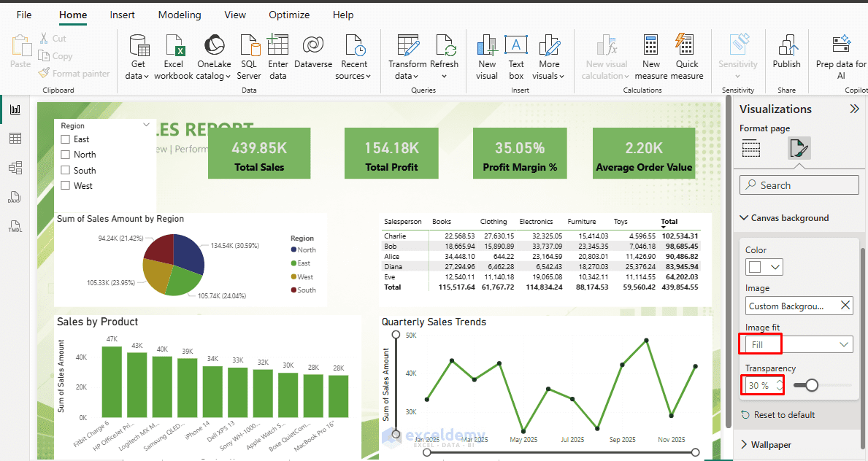This screenshot has height=461, width=868.
Task: Open Get data in ribbon
Action: (x=139, y=57)
